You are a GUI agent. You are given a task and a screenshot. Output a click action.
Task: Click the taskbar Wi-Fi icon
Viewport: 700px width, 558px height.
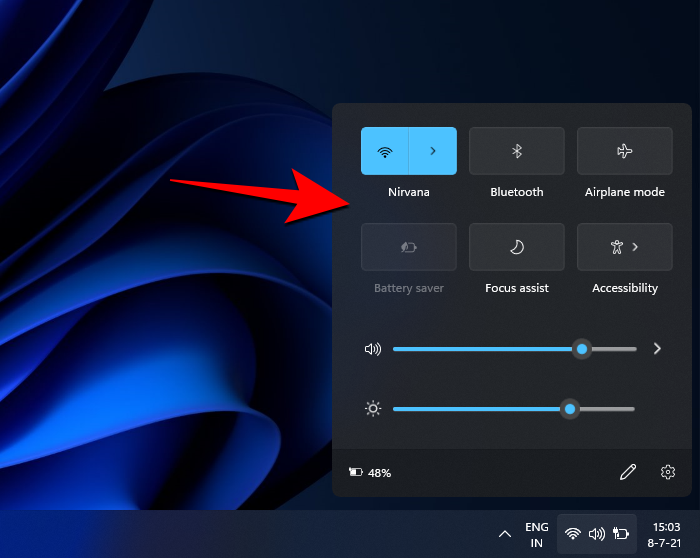573,534
